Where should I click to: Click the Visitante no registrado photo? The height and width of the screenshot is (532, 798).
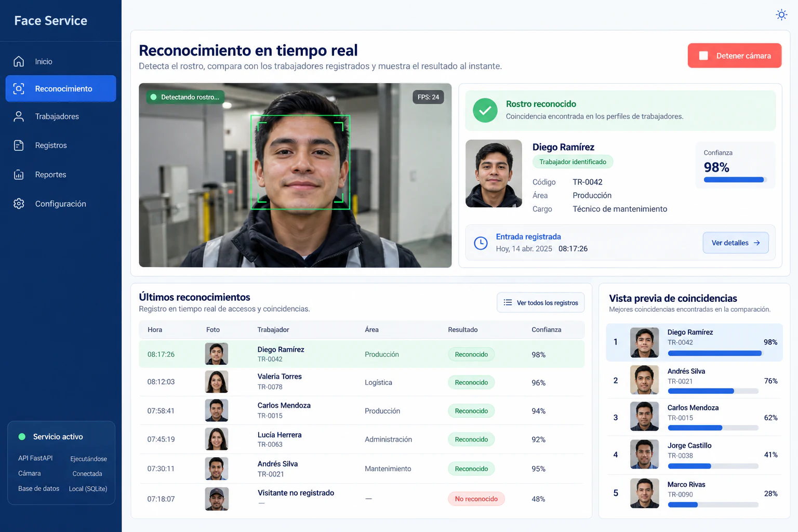(217, 499)
